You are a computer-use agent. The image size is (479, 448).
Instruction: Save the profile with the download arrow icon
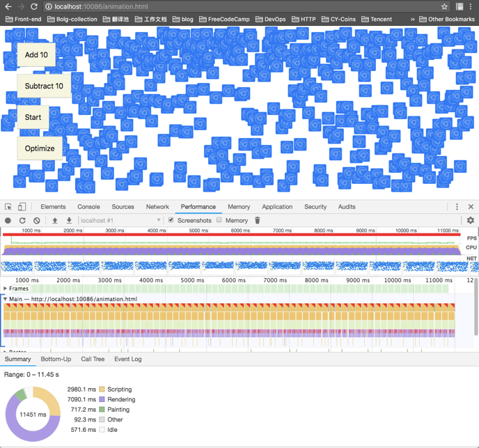pyautogui.click(x=69, y=220)
